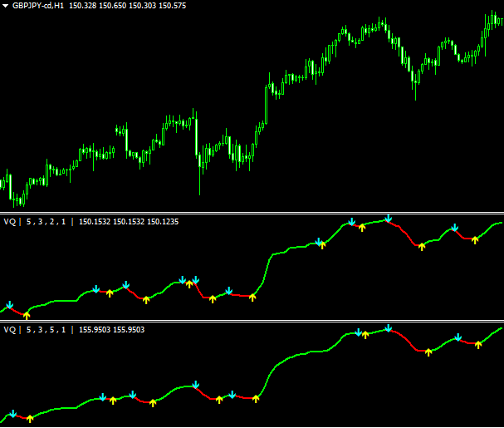
Task: Click rightmost yellow up arrow in VQ 5,3,5,1 pane
Action: [x=478, y=344]
